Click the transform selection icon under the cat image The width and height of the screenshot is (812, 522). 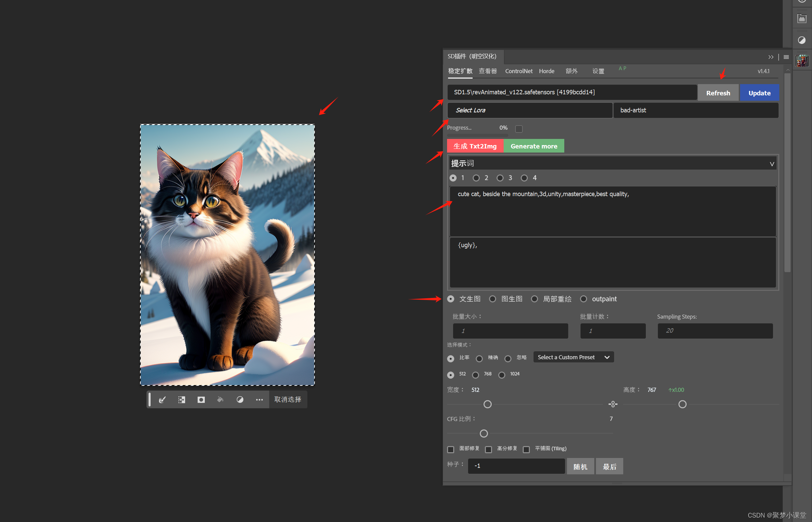pyautogui.click(x=182, y=399)
